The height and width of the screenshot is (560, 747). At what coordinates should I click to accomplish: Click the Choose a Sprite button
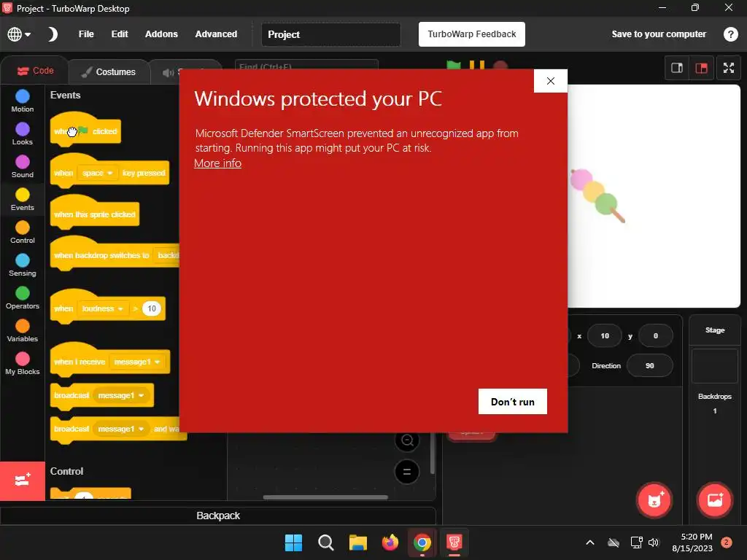(654, 500)
